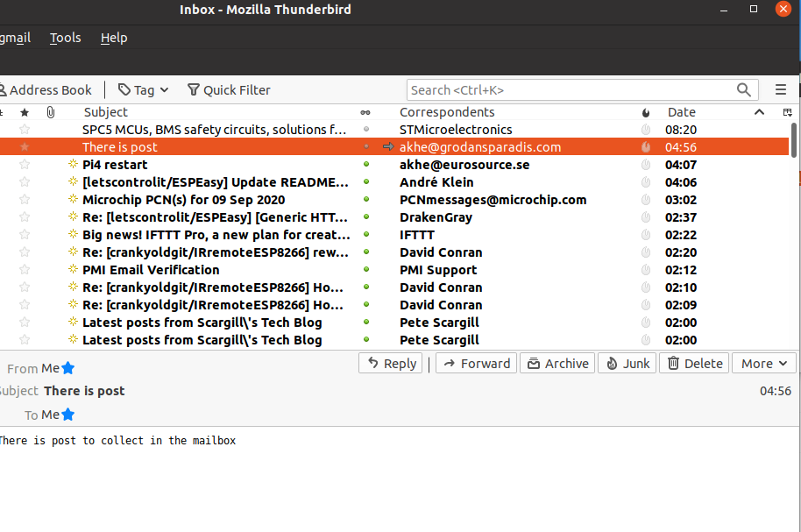Star the Microchip PCN(s) message
This screenshot has width=801, height=532.
(x=25, y=200)
